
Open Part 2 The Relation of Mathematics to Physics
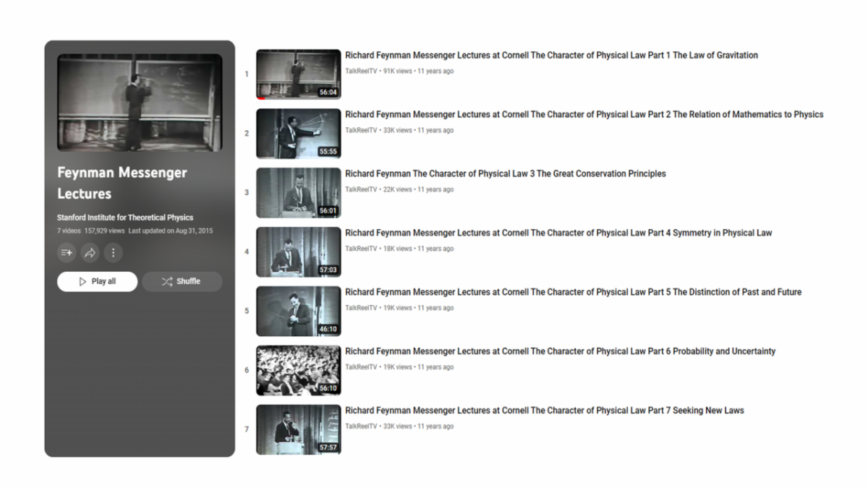pos(584,114)
